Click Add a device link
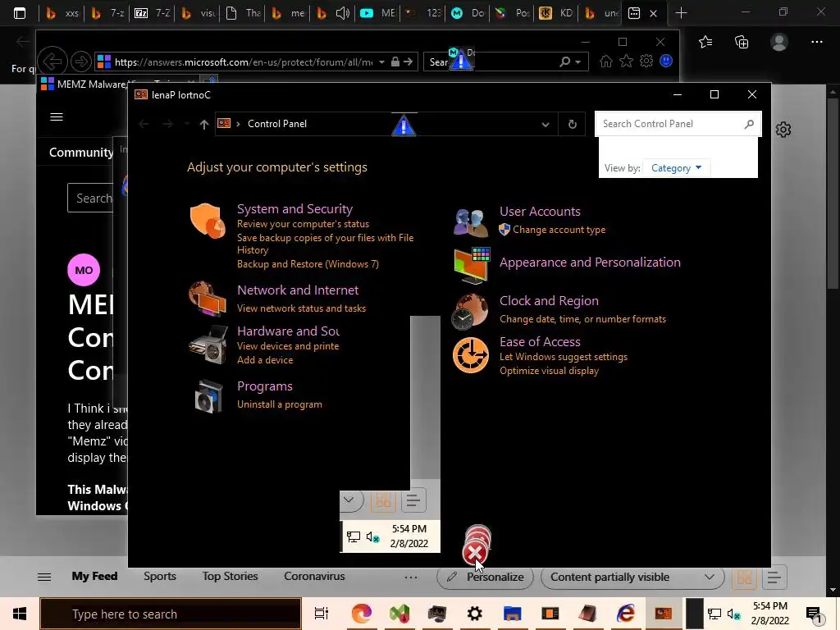Image resolution: width=840 pixels, height=630 pixels. (x=265, y=360)
